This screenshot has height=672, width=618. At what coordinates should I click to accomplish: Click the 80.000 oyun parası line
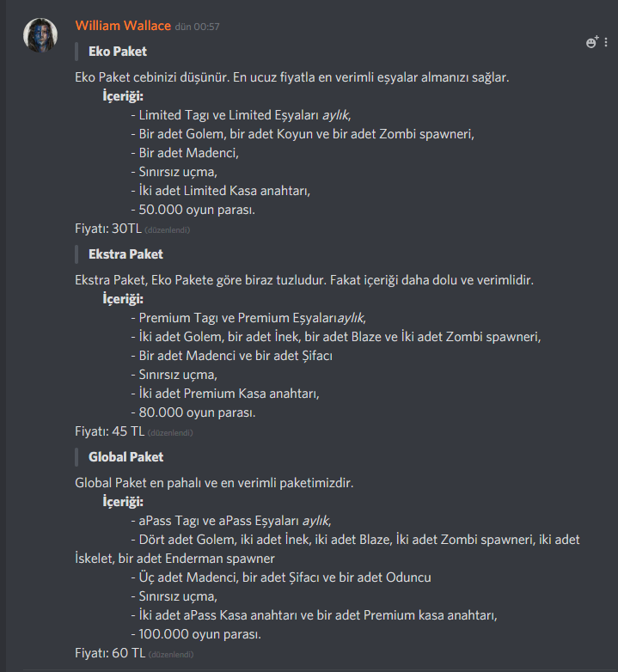coord(193,412)
